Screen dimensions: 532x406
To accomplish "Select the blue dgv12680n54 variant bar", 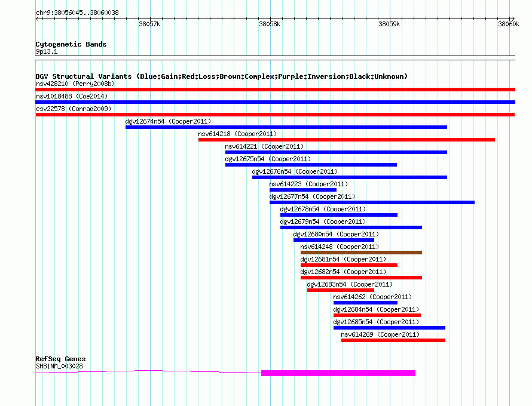I will coord(334,240).
